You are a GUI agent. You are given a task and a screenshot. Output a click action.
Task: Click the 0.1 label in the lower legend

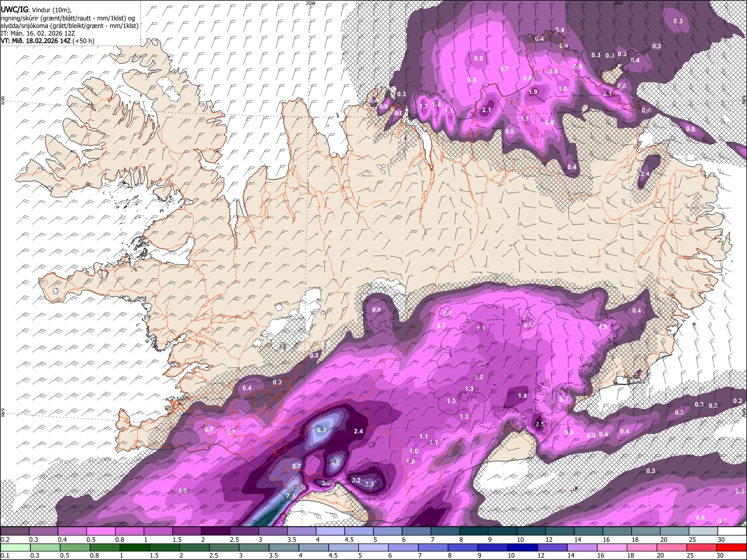click(4, 555)
